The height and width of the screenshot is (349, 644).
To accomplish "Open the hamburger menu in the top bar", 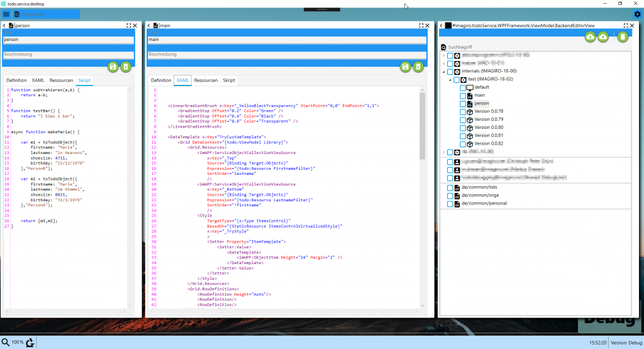I will tap(6, 14).
